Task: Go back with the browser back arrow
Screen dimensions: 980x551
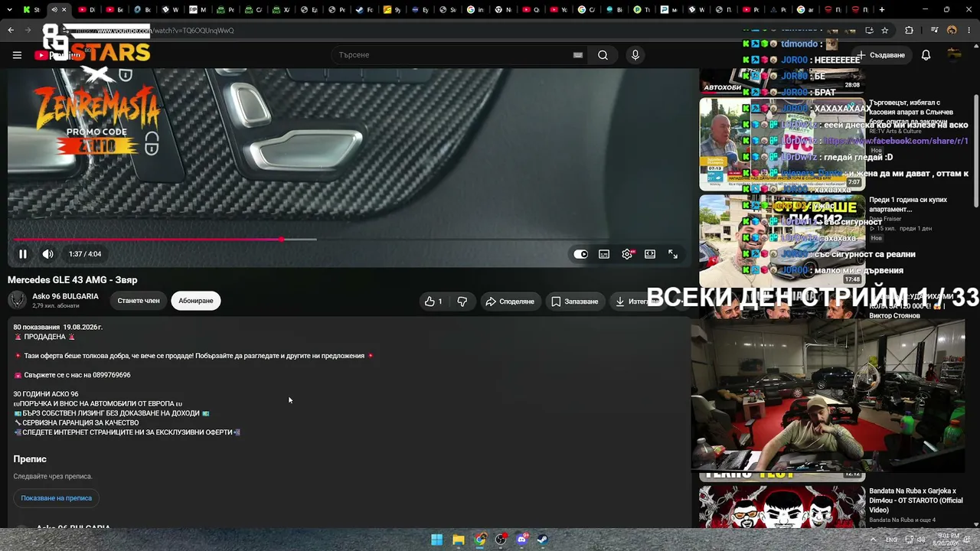Action: tap(11, 31)
